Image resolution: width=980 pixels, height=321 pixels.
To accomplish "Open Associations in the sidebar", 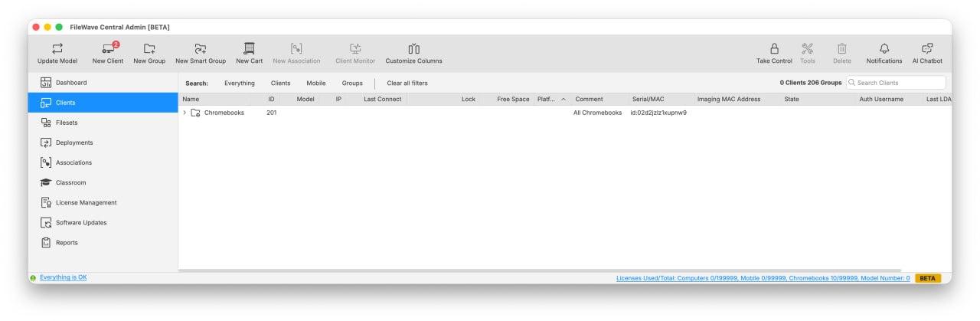I will [103, 162].
